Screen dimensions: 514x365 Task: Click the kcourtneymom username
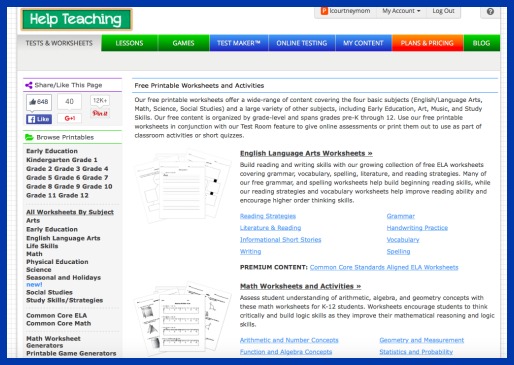tap(350, 11)
